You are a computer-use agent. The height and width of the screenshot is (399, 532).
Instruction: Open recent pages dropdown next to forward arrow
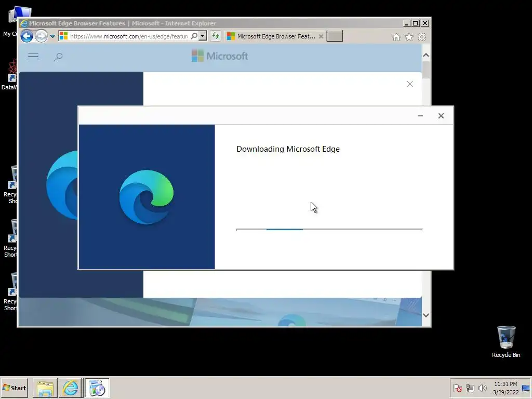coord(52,36)
